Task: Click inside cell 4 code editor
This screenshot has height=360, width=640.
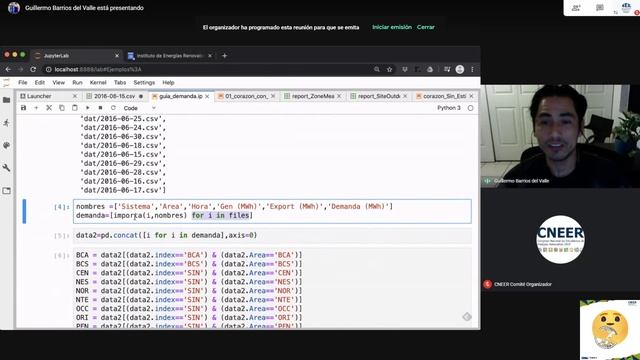Action: pos(272,211)
